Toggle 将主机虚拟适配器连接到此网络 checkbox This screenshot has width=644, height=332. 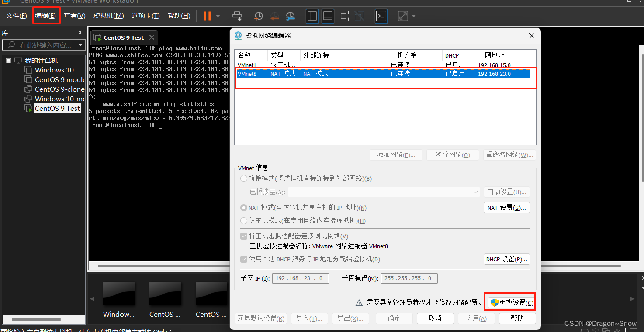coord(244,236)
